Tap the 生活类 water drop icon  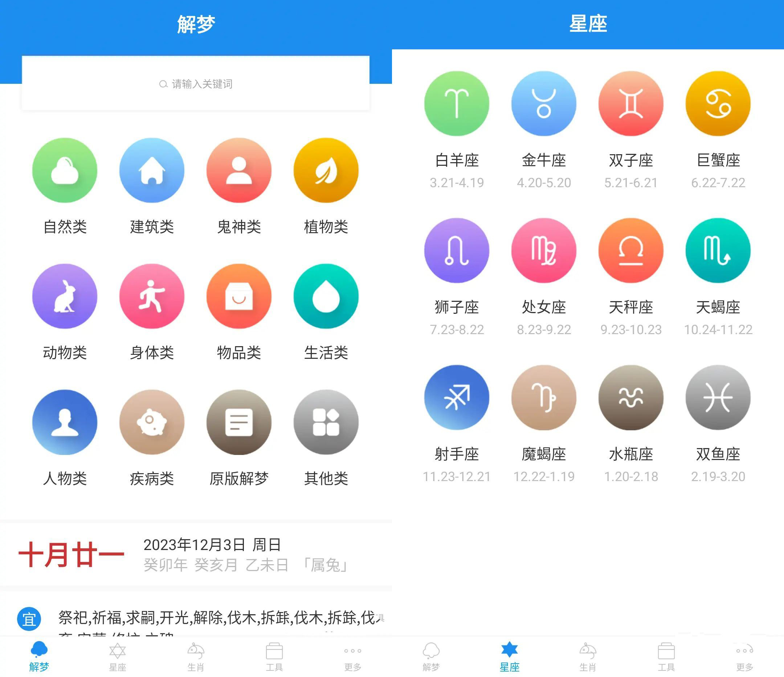pos(326,296)
